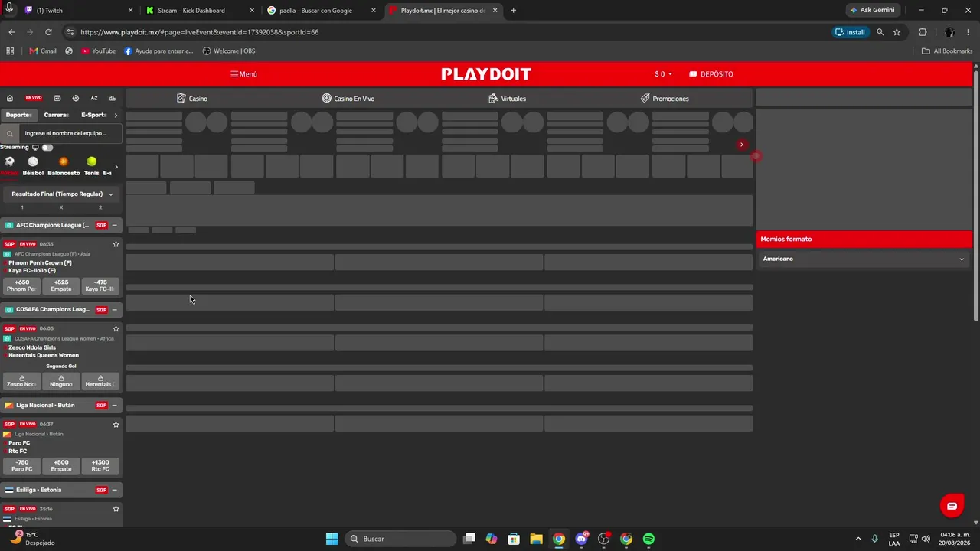Toggle the Streaming switch

(47, 147)
